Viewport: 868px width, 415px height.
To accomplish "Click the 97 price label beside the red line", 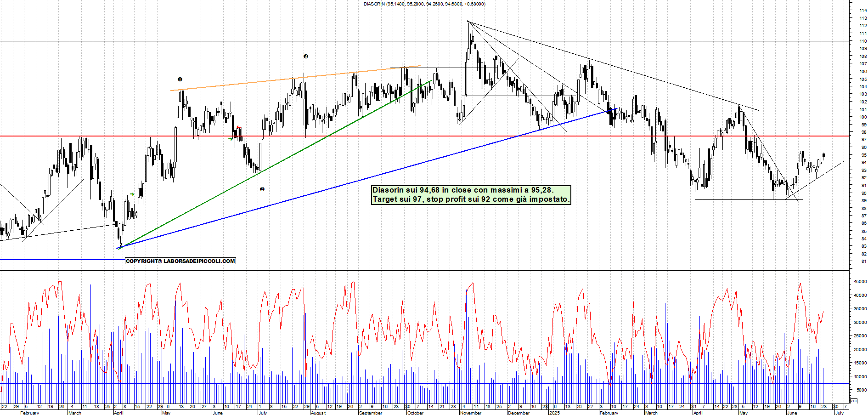I will click(864, 140).
